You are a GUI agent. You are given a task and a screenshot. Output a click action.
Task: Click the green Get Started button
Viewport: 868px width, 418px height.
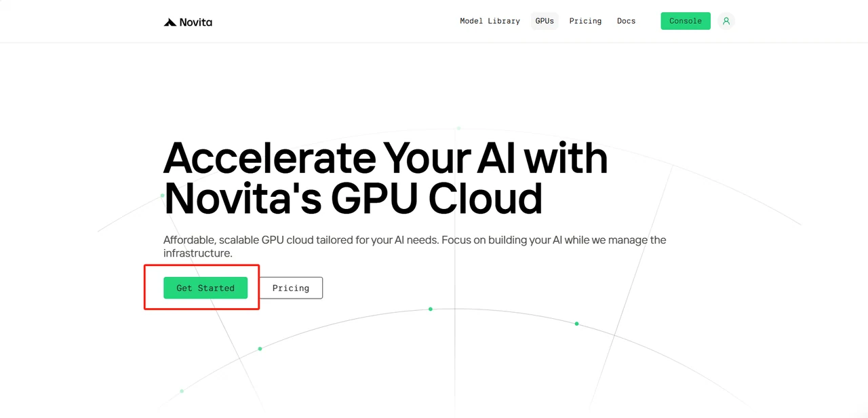[205, 288]
